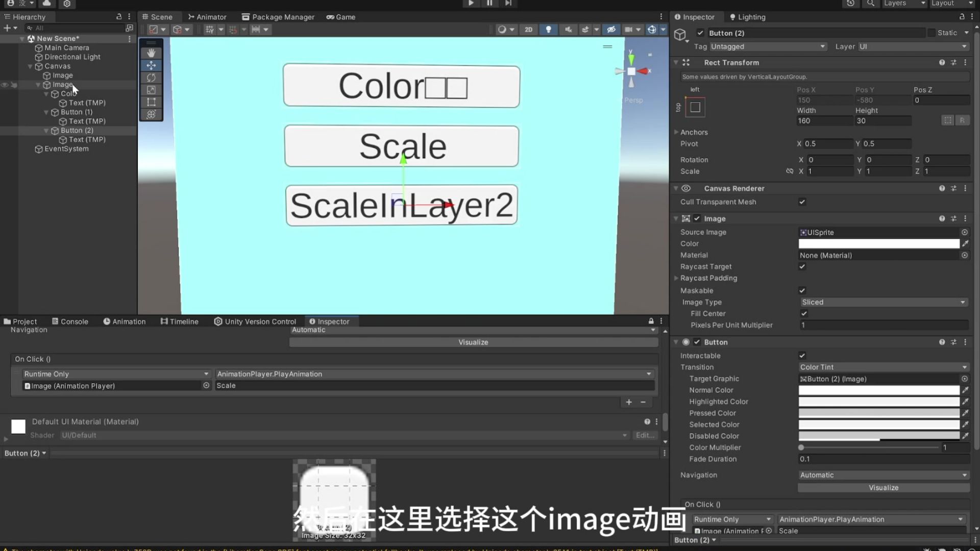Toggle the Static checkbox
980x551 pixels.
point(932,33)
